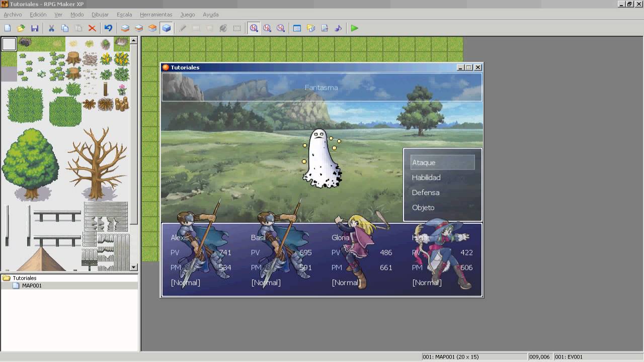This screenshot has height=362, width=644.
Task: Switch to Layer 2 editing mode
Action: point(139,28)
